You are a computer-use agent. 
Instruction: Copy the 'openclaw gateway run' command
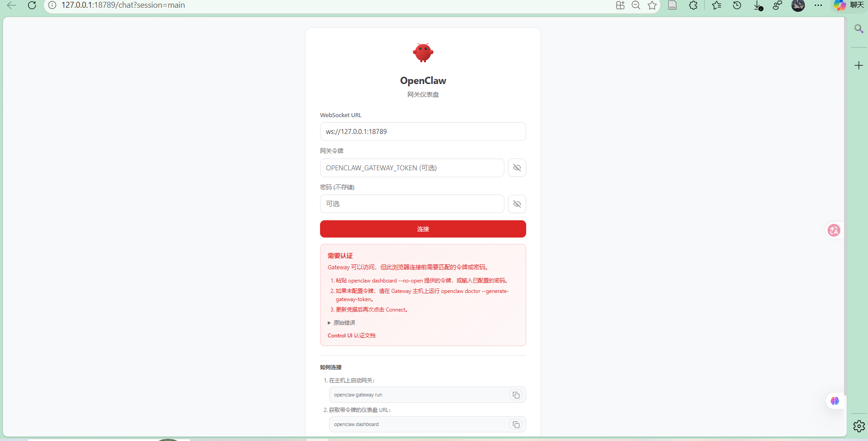[x=516, y=395]
